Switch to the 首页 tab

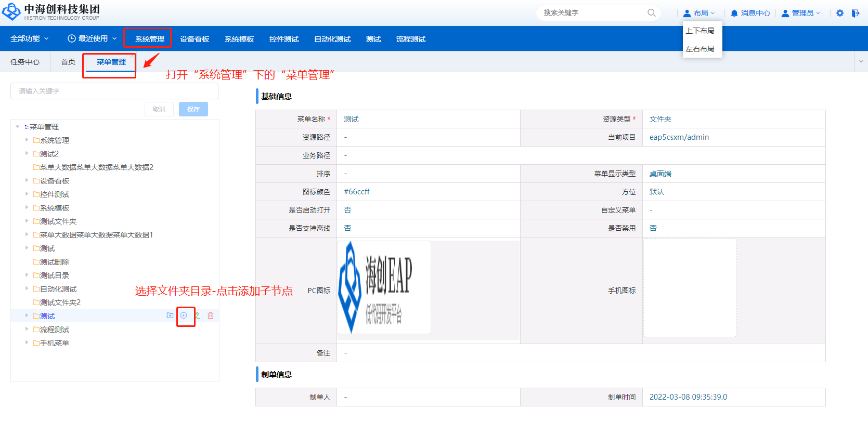68,62
